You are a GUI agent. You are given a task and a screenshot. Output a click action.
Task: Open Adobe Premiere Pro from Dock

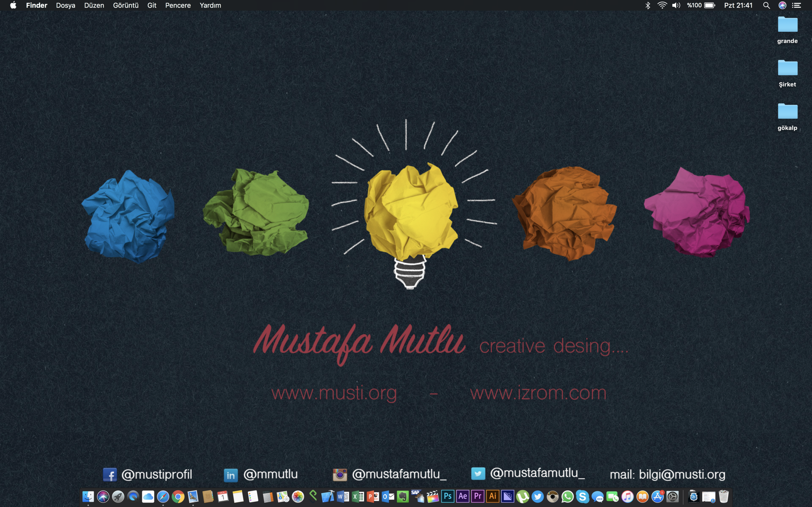coord(477,496)
